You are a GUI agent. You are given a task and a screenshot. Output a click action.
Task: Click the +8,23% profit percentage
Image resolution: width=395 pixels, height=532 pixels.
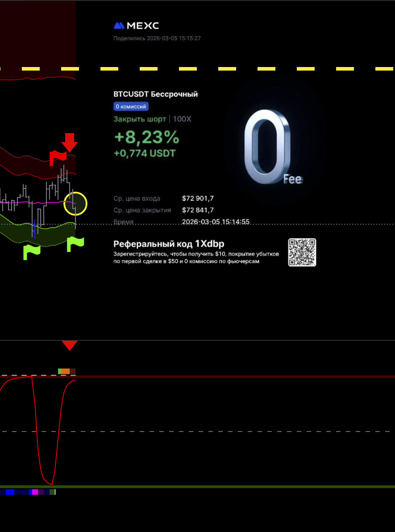[146, 138]
